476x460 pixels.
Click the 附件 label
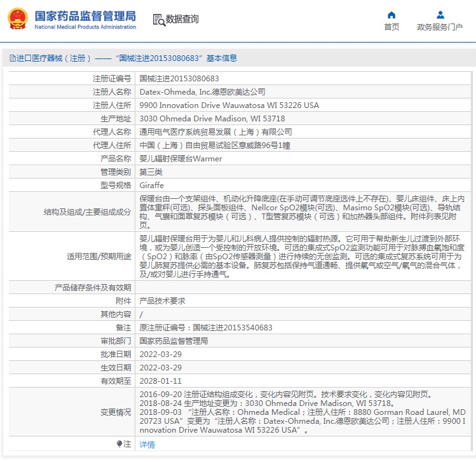click(123, 301)
